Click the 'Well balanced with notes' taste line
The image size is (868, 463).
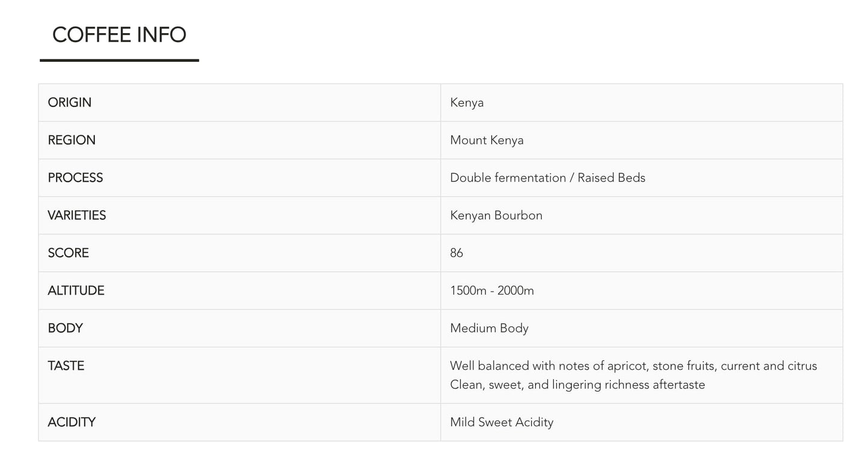pos(633,366)
